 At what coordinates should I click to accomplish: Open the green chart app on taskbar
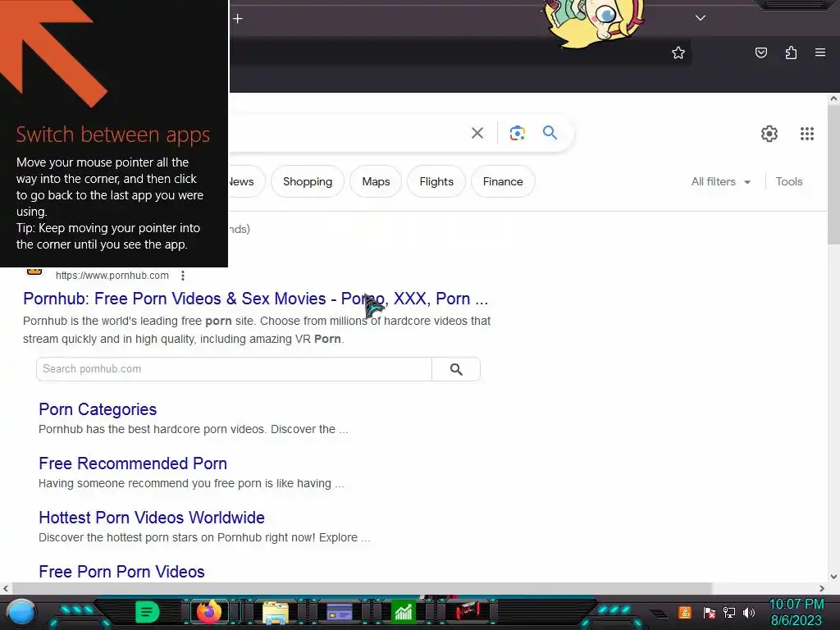click(403, 612)
